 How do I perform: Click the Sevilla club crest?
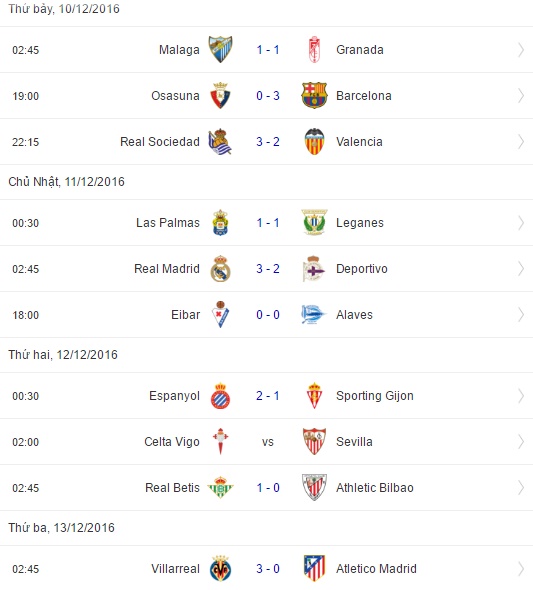[x=314, y=441]
